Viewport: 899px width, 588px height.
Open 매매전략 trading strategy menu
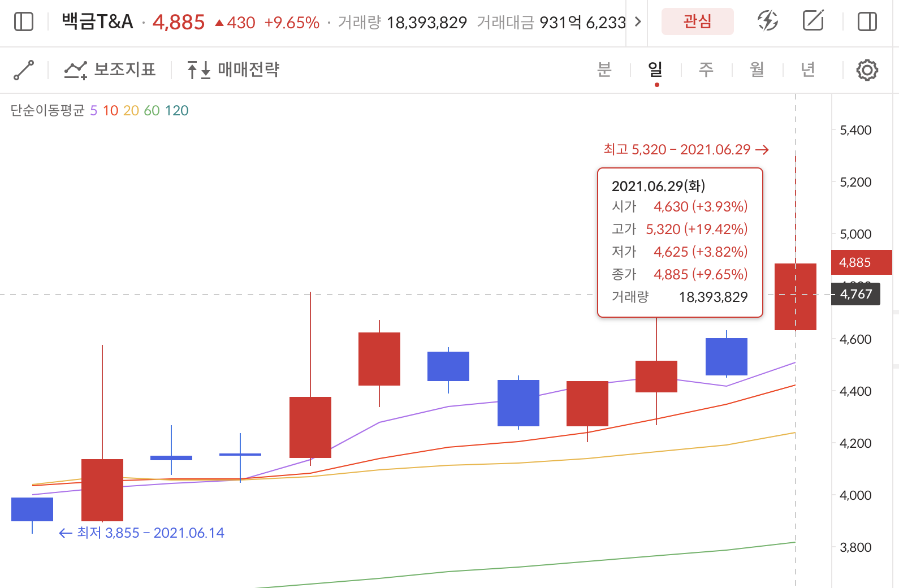coord(233,70)
